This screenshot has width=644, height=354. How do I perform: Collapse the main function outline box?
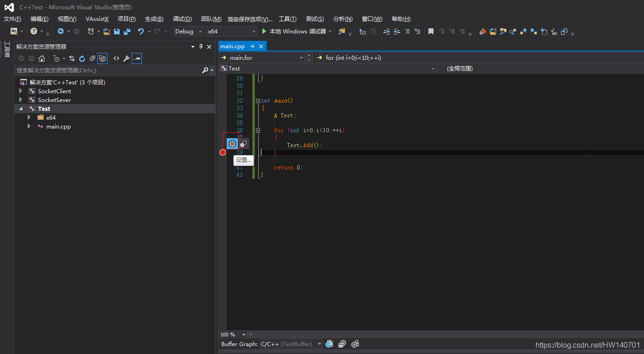point(258,101)
